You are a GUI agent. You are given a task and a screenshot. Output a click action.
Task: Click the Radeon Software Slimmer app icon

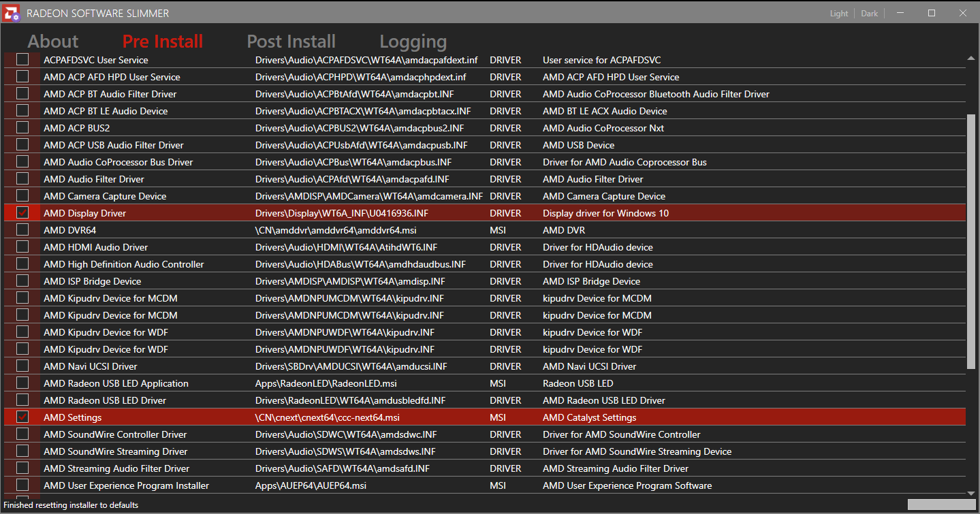point(12,13)
